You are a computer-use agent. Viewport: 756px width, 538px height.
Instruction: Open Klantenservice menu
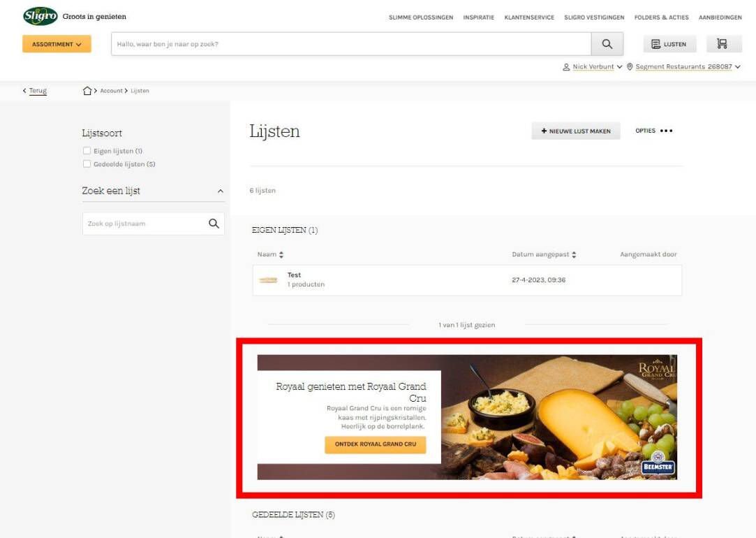click(529, 17)
